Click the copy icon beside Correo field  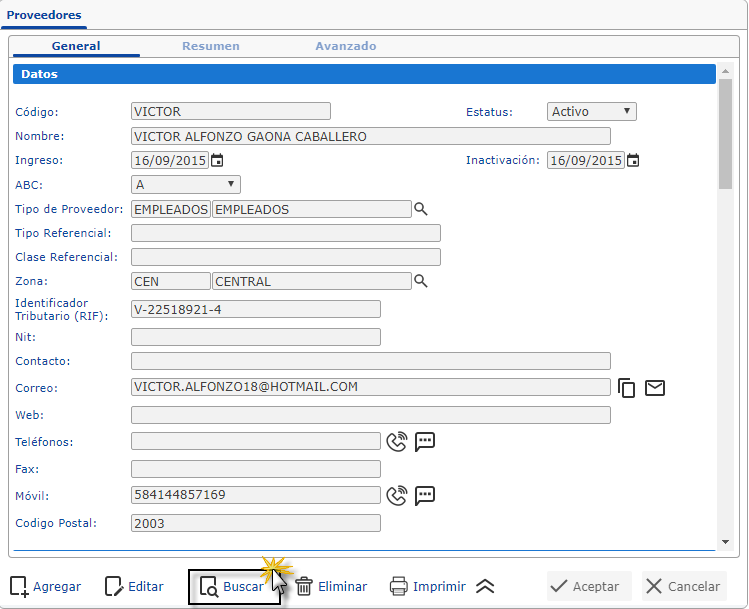coord(627,388)
